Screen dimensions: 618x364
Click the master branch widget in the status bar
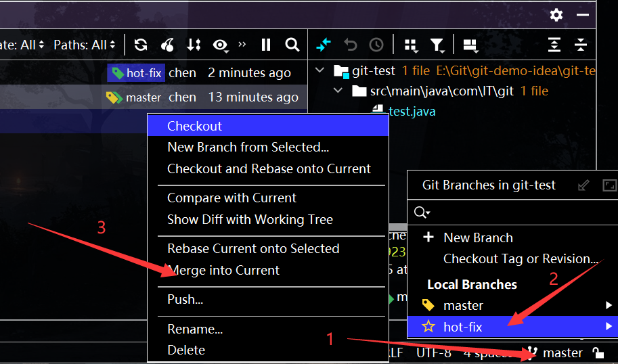click(556, 352)
